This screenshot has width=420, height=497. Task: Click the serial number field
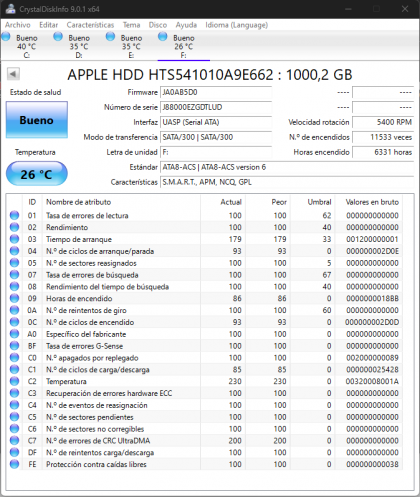click(216, 107)
